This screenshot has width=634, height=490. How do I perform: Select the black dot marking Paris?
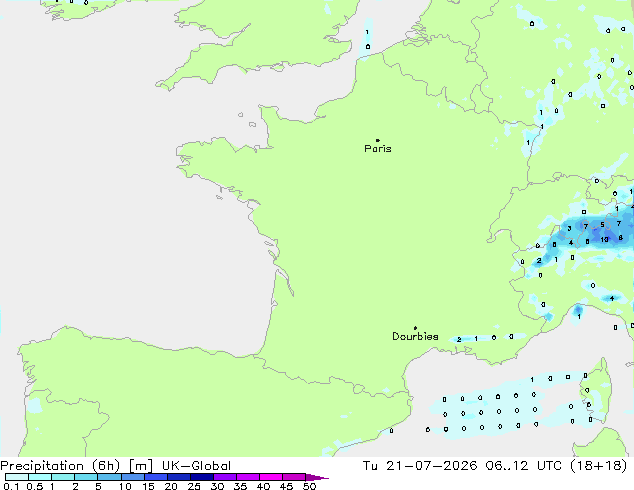[x=378, y=140]
